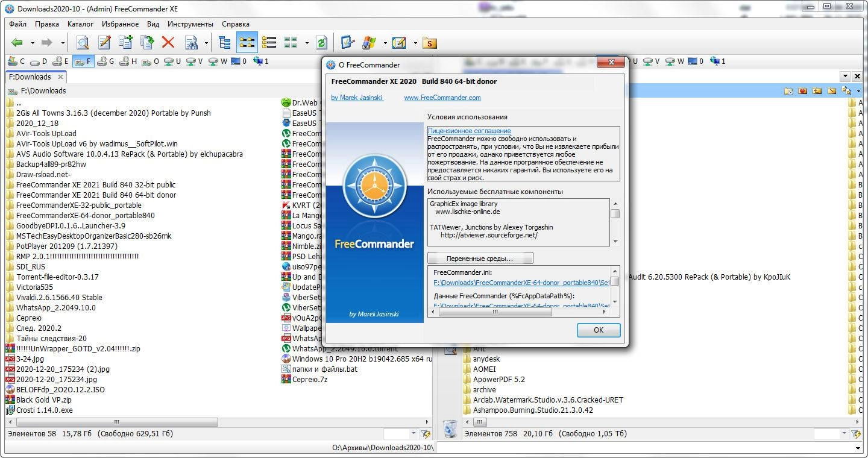Viewport: 868px width, 458px height.
Task: Click the Переменные среды... button
Action: coord(480,259)
